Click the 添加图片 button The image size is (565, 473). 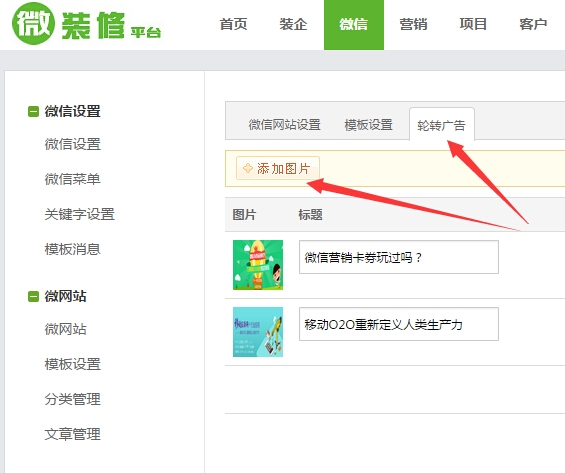click(x=278, y=168)
